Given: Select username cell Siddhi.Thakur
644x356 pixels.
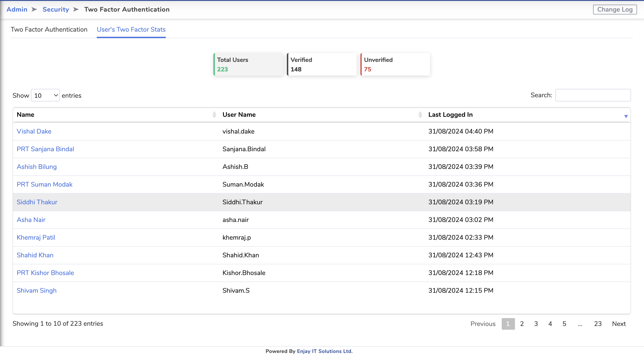Looking at the screenshot, I should pyautogui.click(x=242, y=202).
